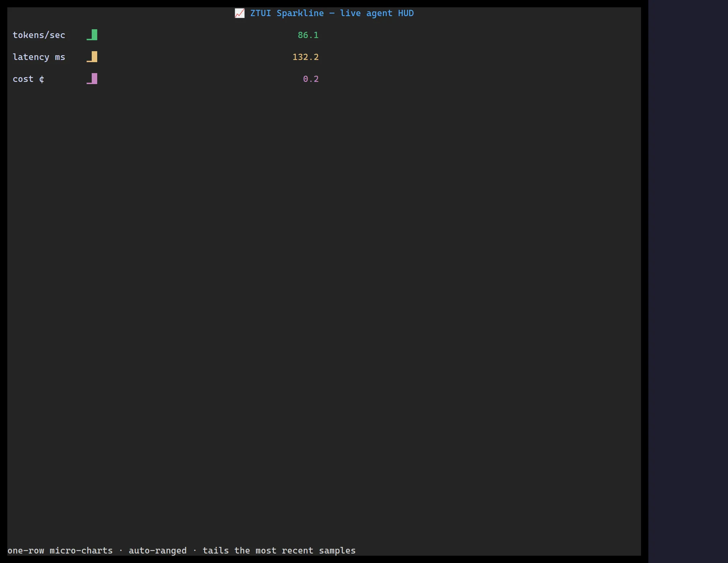Click the footer text 'one-row micro-charts'
This screenshot has width=728, height=563.
(60, 551)
